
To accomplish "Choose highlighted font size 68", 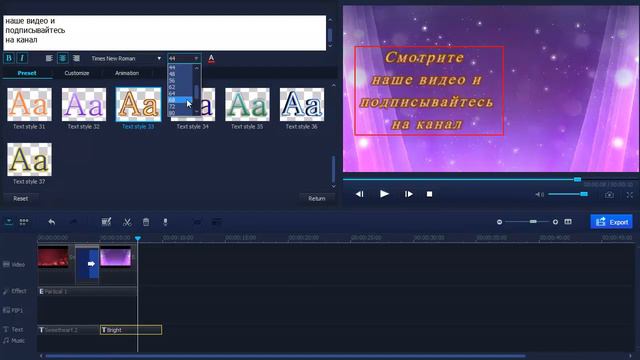I will (180, 100).
